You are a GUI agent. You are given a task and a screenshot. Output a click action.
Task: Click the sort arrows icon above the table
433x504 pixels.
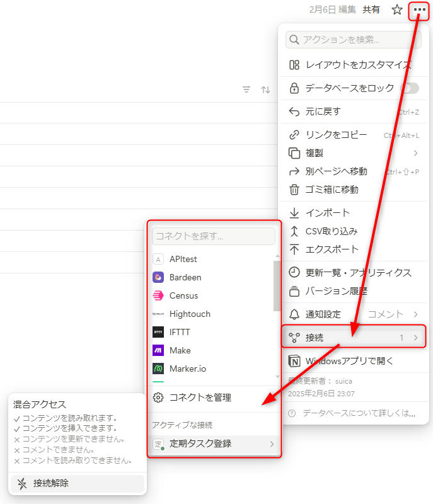click(x=265, y=89)
